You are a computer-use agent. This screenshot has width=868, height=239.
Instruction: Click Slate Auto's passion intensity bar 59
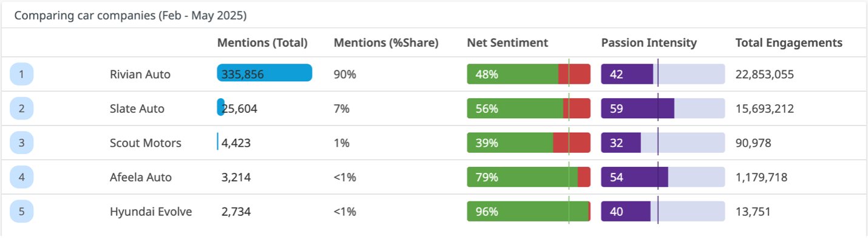[663, 109]
